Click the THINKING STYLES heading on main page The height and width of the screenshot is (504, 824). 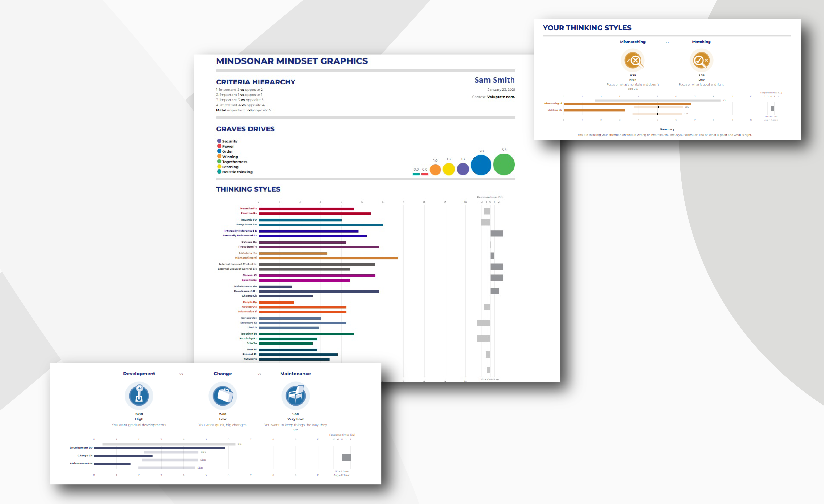[x=248, y=189]
